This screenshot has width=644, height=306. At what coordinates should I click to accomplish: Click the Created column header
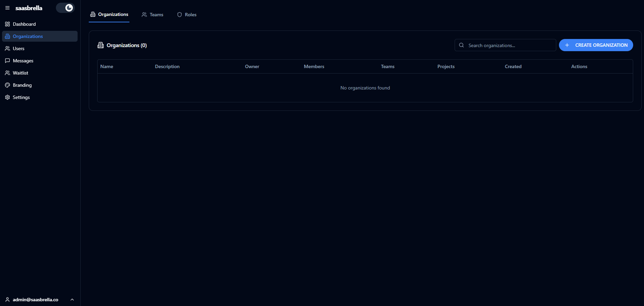[513, 66]
